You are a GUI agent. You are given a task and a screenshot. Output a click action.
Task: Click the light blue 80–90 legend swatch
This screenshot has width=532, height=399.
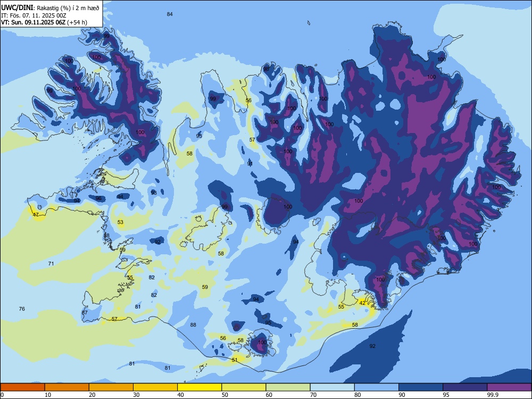point(377,387)
